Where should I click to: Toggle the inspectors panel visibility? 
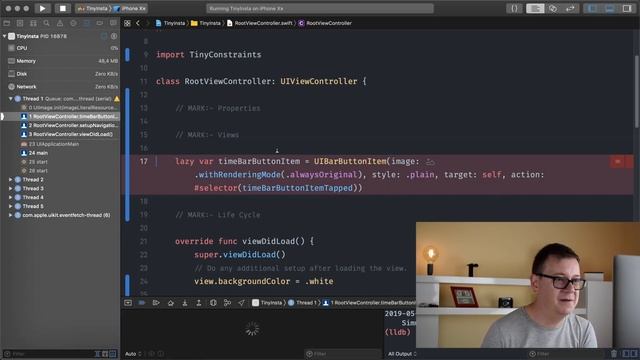pyautogui.click(x=627, y=8)
